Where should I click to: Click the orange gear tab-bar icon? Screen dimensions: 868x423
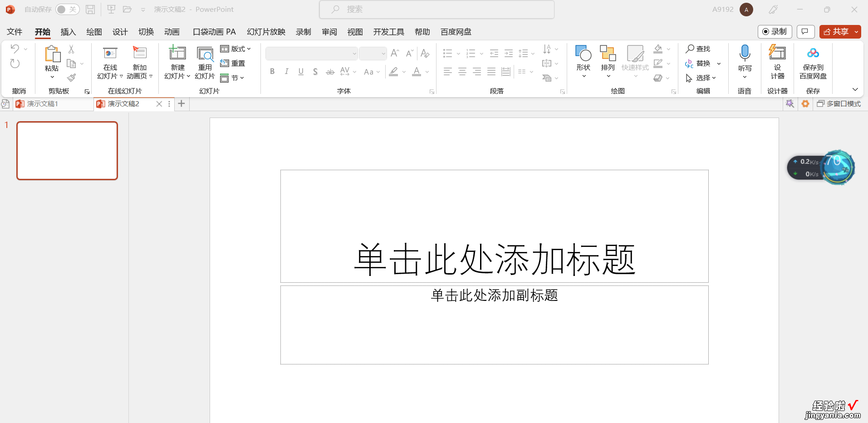click(x=805, y=104)
